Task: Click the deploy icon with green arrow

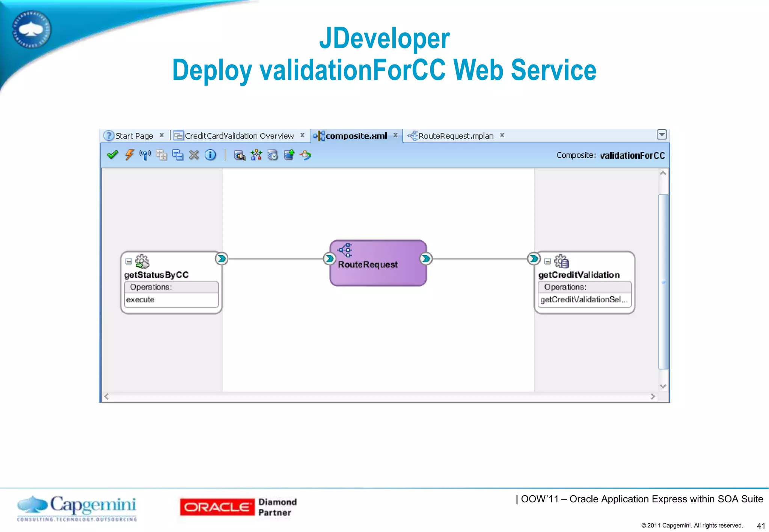Action: (289, 155)
